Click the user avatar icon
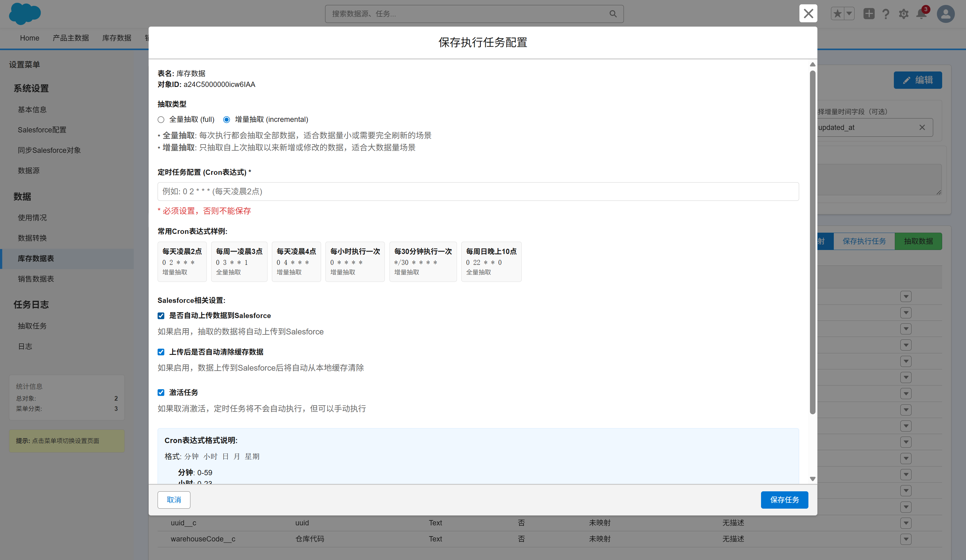The width and height of the screenshot is (966, 560). click(945, 14)
